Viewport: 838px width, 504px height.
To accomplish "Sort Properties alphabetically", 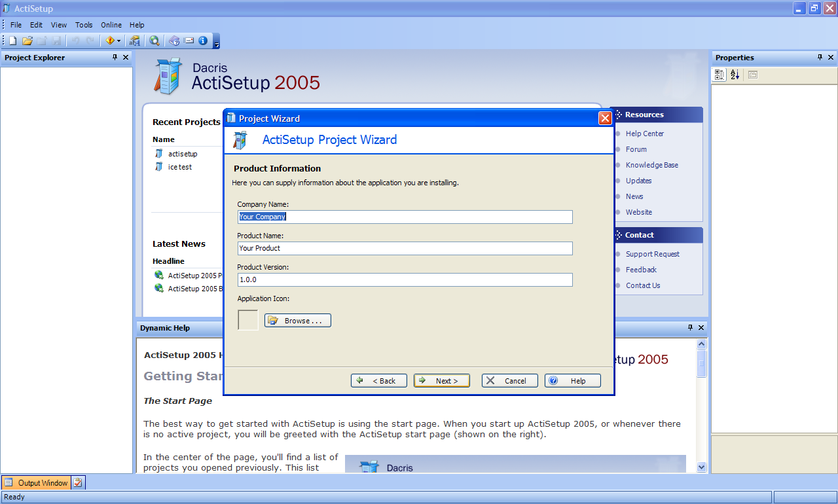I will click(x=735, y=75).
